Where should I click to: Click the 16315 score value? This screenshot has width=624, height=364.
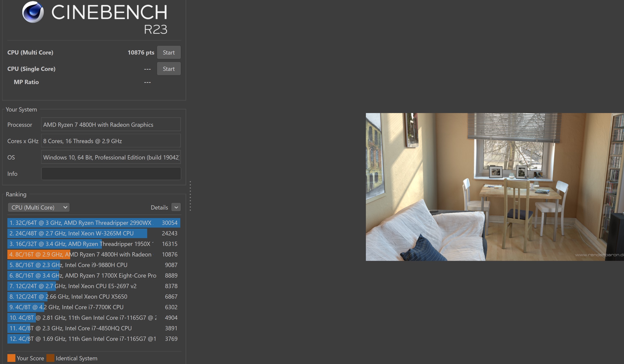(170, 244)
